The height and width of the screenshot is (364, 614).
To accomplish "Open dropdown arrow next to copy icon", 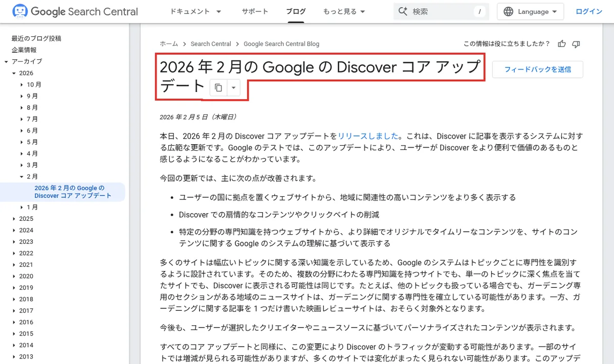I will pos(233,87).
